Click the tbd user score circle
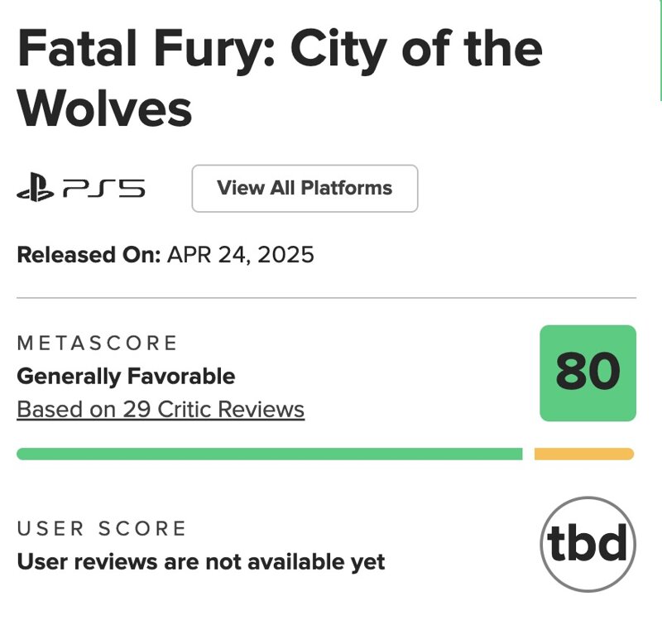 click(588, 544)
